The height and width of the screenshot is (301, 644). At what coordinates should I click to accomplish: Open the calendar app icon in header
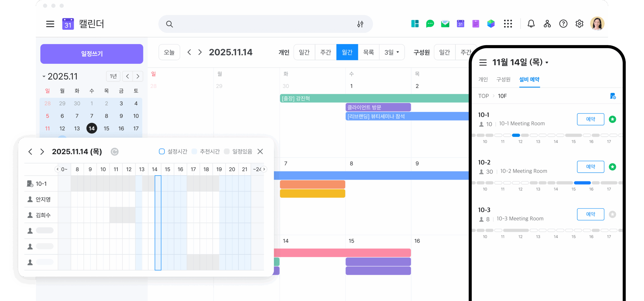[x=460, y=24]
